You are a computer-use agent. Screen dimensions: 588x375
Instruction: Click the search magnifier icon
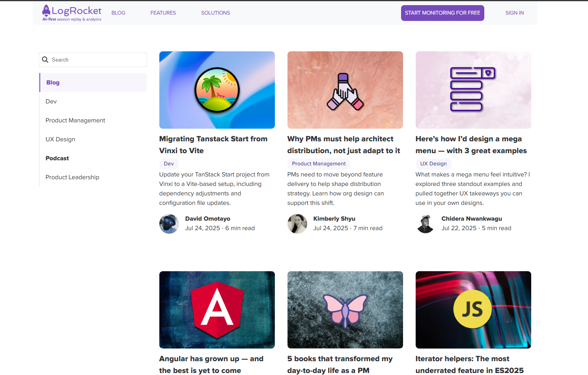pos(45,60)
